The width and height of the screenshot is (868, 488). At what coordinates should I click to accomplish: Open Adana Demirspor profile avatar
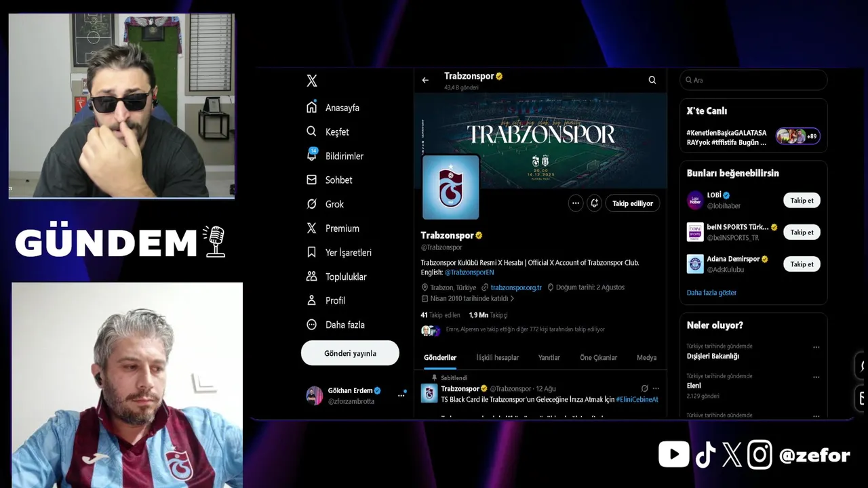pos(695,264)
